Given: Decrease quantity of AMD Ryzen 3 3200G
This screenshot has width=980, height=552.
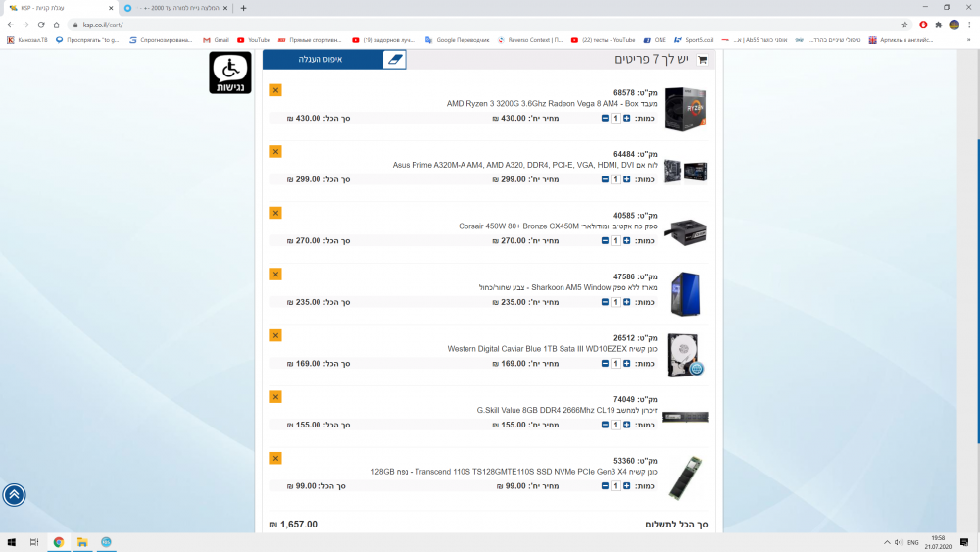Looking at the screenshot, I should pyautogui.click(x=605, y=118).
